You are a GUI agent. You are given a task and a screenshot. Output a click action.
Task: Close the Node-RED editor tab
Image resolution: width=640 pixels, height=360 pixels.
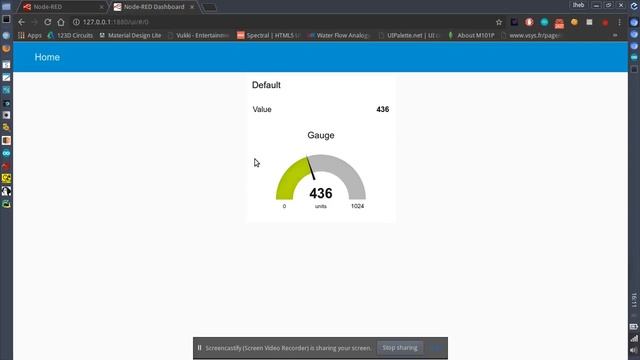pyautogui.click(x=101, y=7)
